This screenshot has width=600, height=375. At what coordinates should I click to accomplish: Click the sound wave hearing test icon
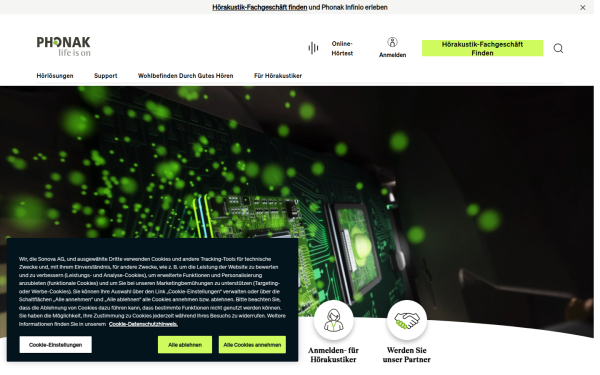point(313,48)
